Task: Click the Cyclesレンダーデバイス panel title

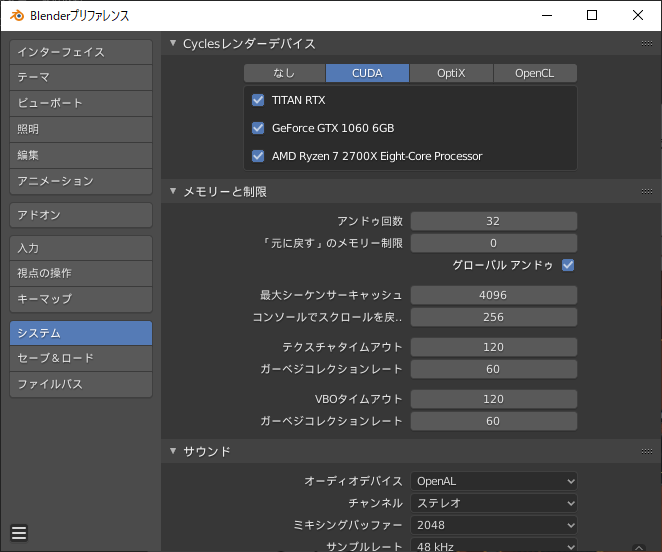Action: point(249,44)
